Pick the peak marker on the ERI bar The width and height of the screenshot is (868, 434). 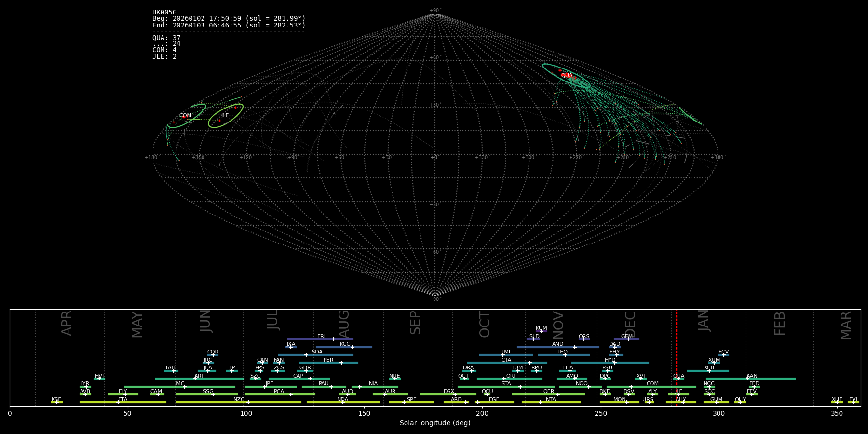click(x=333, y=339)
